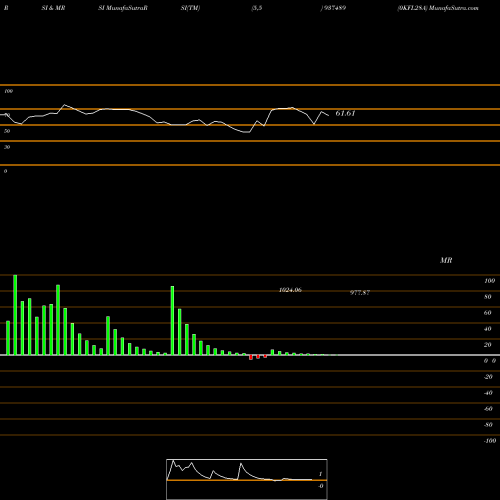Image resolution: width=500 pixels, height=500 pixels.
Task: Click the 50 label on RSI axis
Action: pos(7,131)
